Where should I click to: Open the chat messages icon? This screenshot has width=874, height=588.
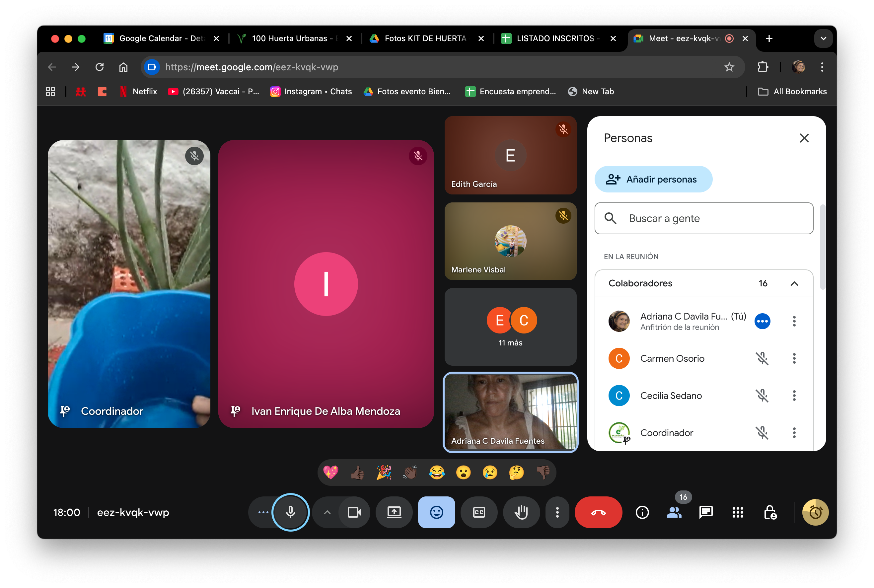click(706, 512)
